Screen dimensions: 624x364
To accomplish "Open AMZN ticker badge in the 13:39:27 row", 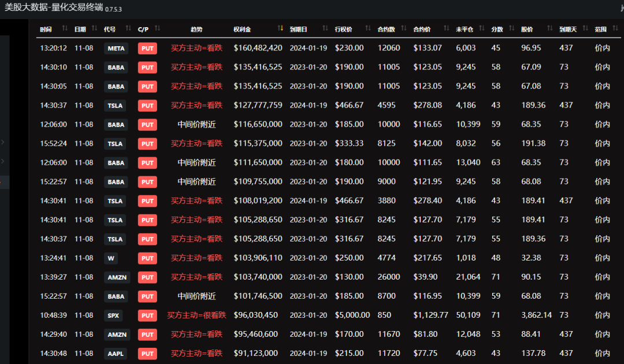I will [x=117, y=278].
